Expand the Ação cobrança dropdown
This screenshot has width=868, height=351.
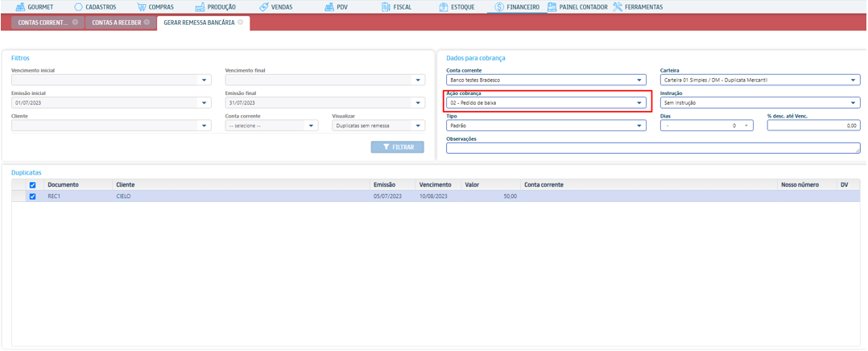(x=639, y=103)
